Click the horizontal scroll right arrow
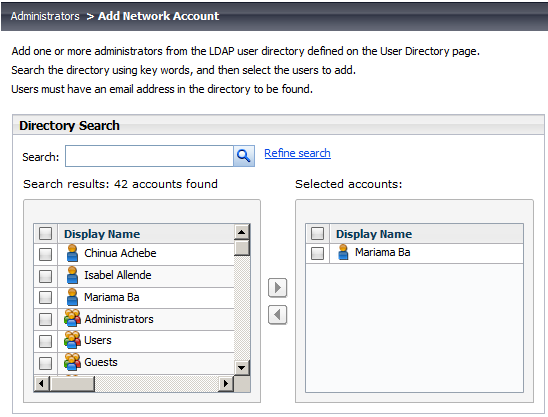This screenshot has height=417, width=548. coord(226,383)
